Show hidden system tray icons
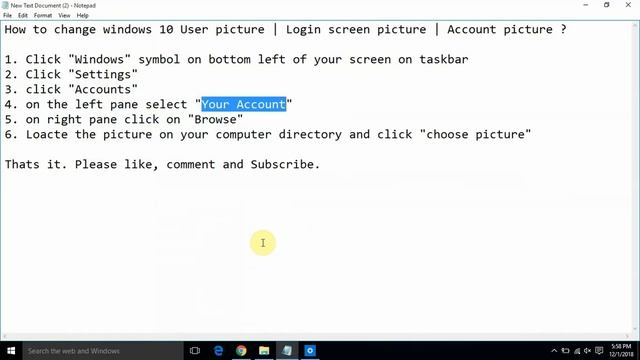 [x=554, y=351]
